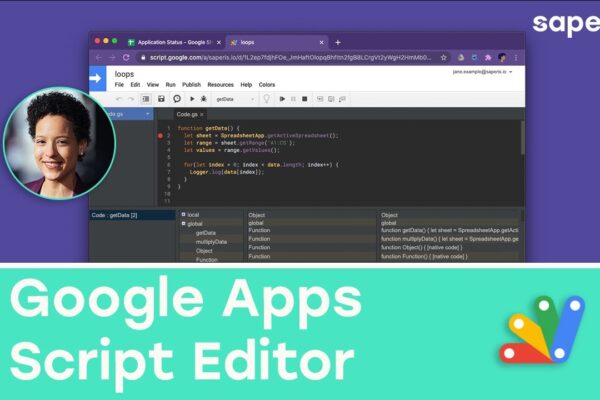This screenshot has height=400, width=600.
Task: Open the Colors menu
Action: [267, 85]
